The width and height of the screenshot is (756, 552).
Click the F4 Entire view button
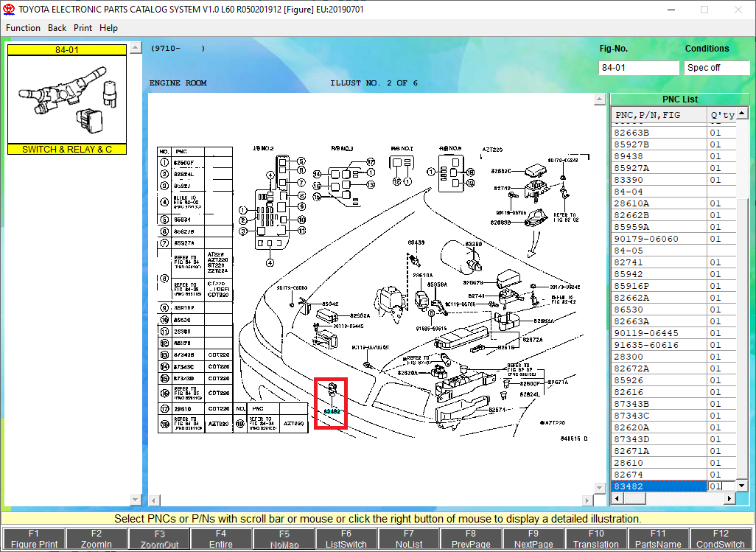221,539
